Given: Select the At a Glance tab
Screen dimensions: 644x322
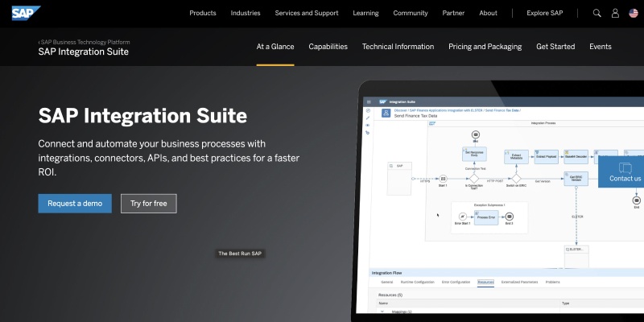Looking at the screenshot, I should pos(275,47).
